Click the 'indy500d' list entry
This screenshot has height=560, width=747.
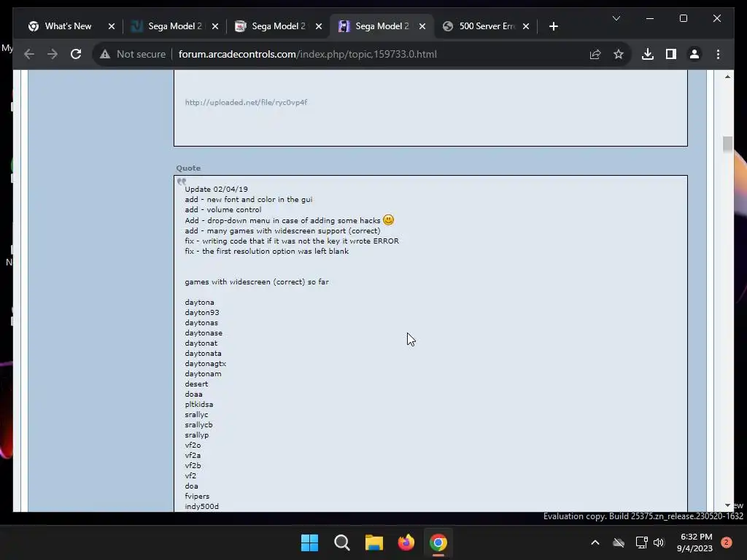pos(202,506)
